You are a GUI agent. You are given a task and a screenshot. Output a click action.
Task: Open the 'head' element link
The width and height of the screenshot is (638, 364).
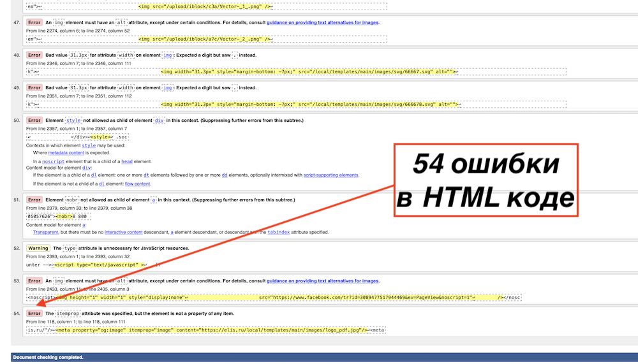(x=127, y=161)
